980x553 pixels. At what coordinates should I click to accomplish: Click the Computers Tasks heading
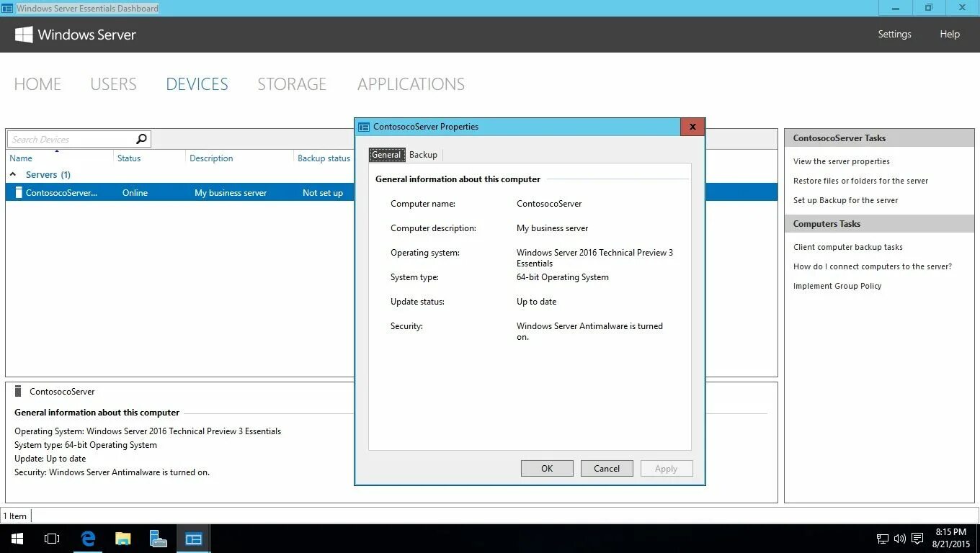pos(827,224)
